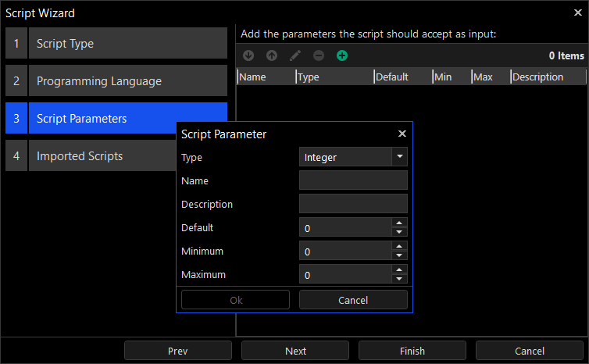Image resolution: width=589 pixels, height=364 pixels.
Task: Click the Next wizard button
Action: [295, 351]
